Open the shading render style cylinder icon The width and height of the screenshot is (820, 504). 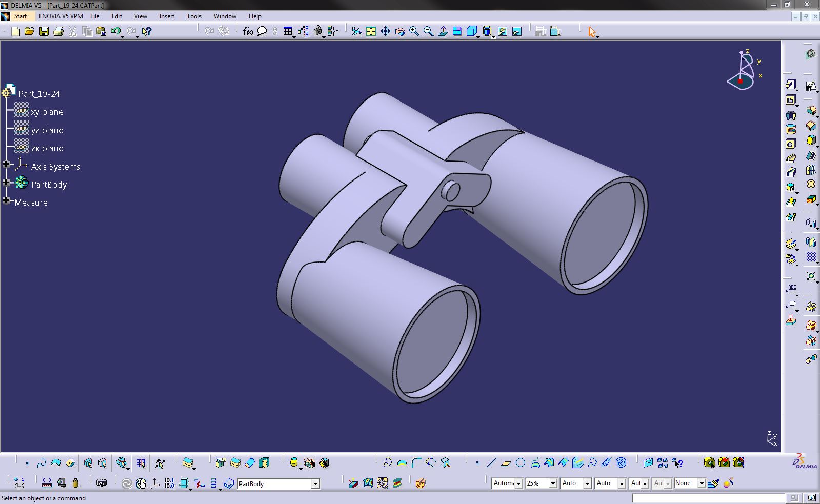click(487, 32)
